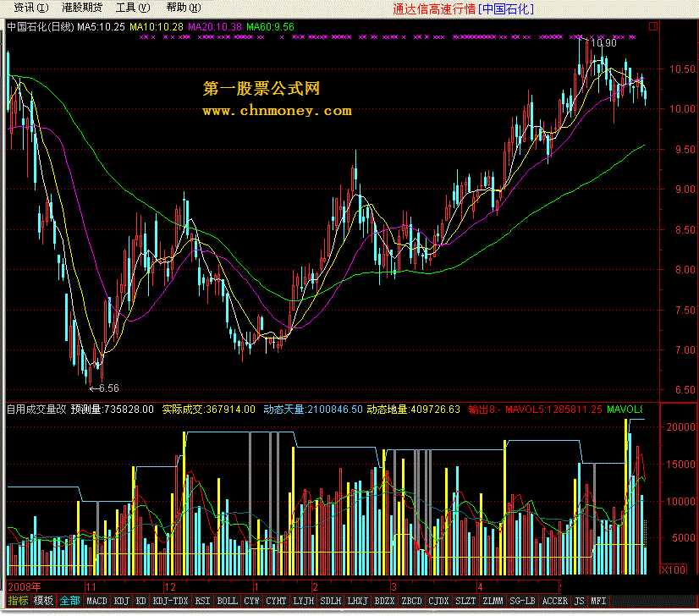Screen dimensions: 699x616
Task: Click the 8.00 price axis label
Action: click(685, 270)
